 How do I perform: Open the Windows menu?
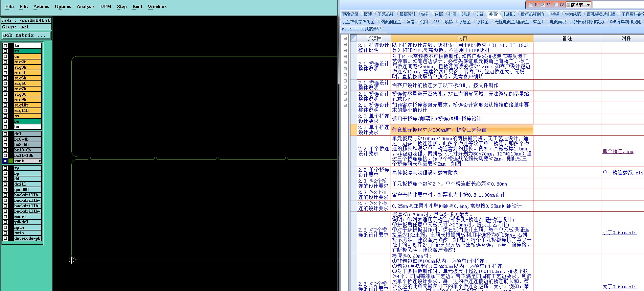click(157, 6)
